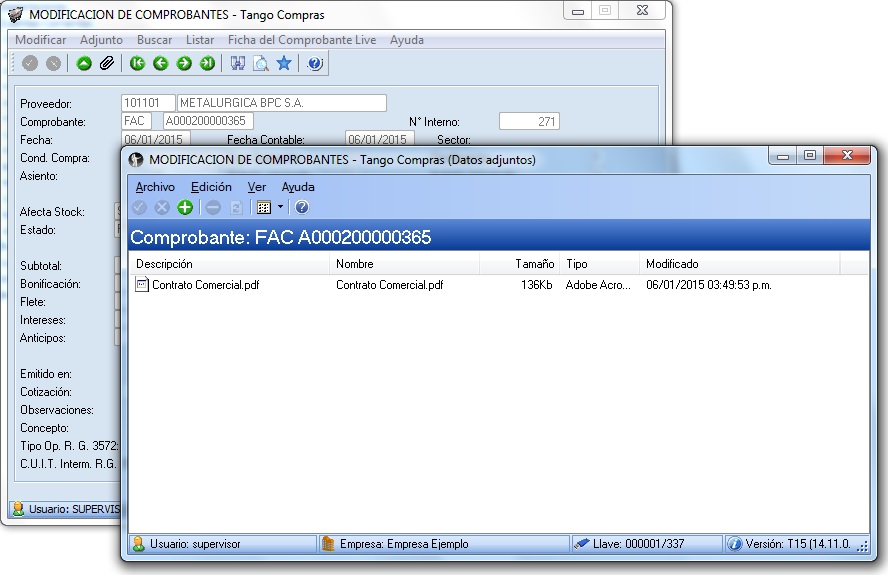Open the view mode dropdown arrow
This screenshot has height=575, width=888.
(280, 207)
